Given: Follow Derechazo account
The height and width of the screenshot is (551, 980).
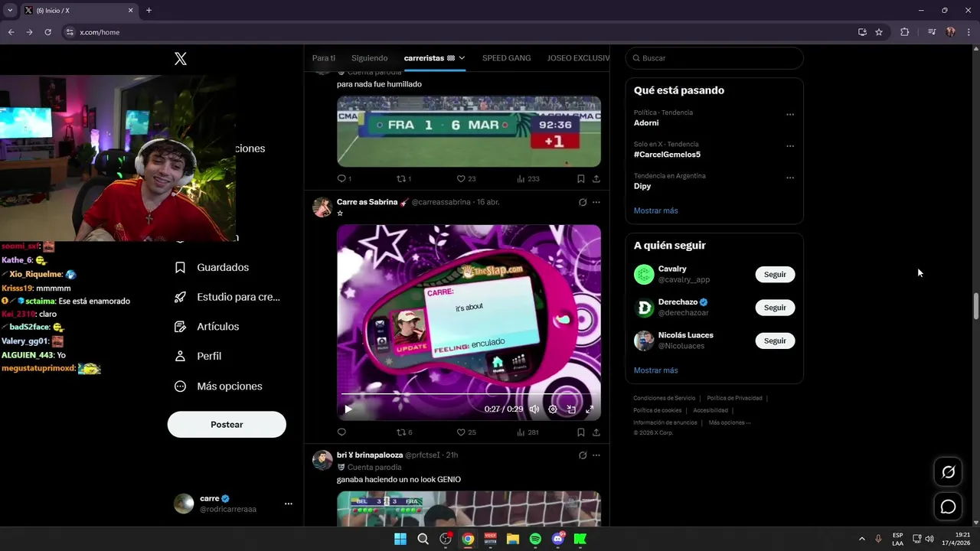Looking at the screenshot, I should [775, 308].
